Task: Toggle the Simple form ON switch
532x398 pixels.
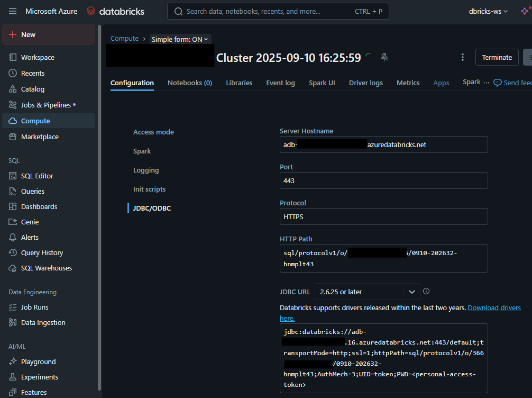Action: [180, 39]
